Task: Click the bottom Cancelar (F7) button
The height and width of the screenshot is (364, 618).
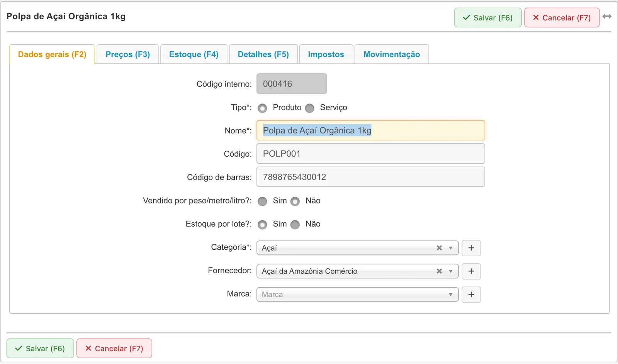Action: [114, 348]
